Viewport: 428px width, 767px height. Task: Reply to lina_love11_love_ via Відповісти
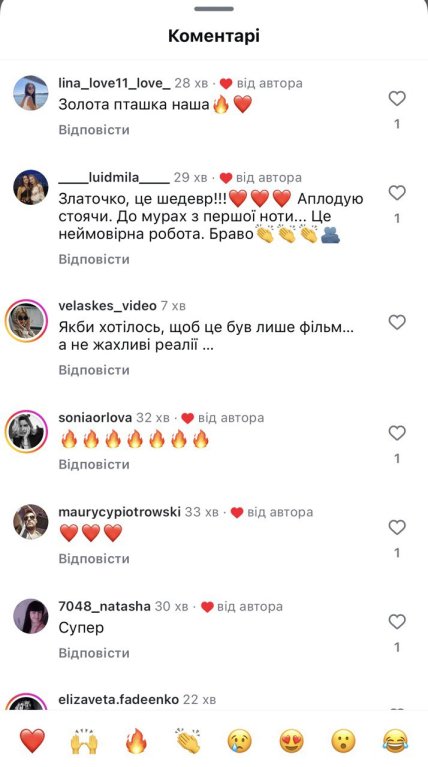(94, 130)
